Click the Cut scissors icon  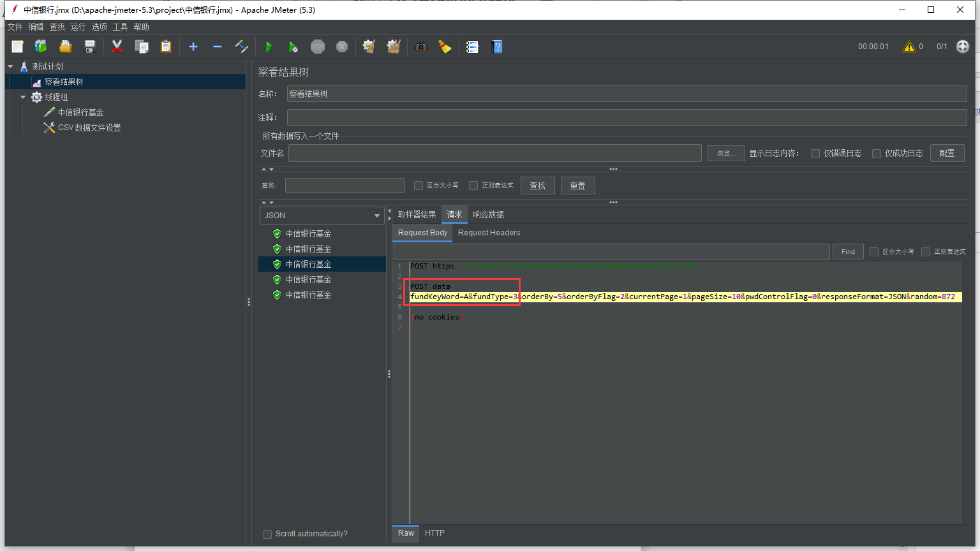tap(117, 47)
